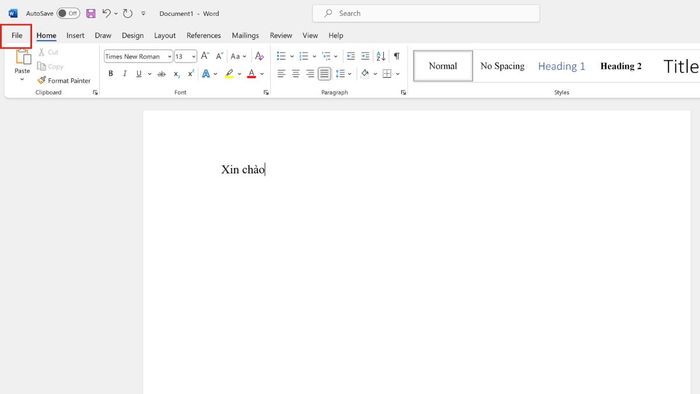The image size is (700, 394).
Task: Toggle Italic formatting
Action: (x=125, y=74)
